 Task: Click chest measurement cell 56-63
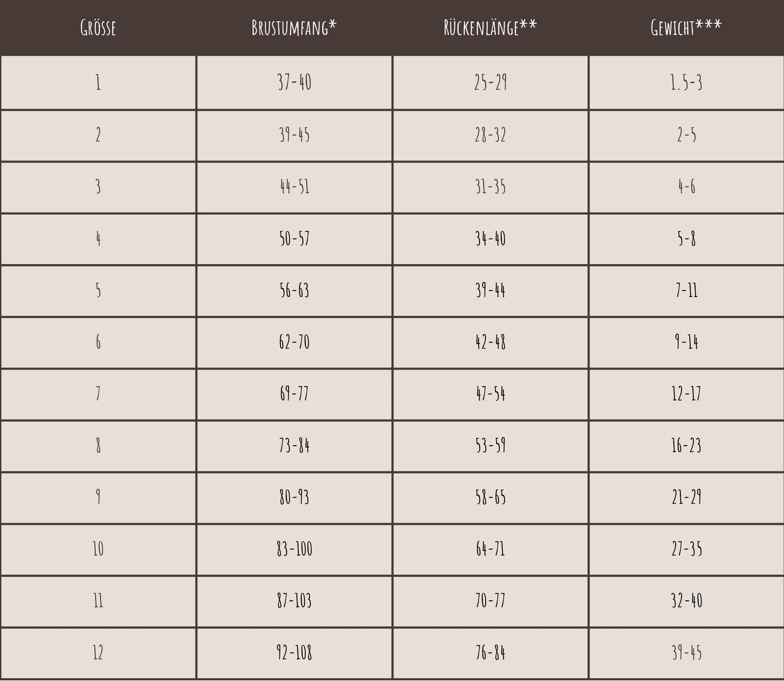pos(294,291)
